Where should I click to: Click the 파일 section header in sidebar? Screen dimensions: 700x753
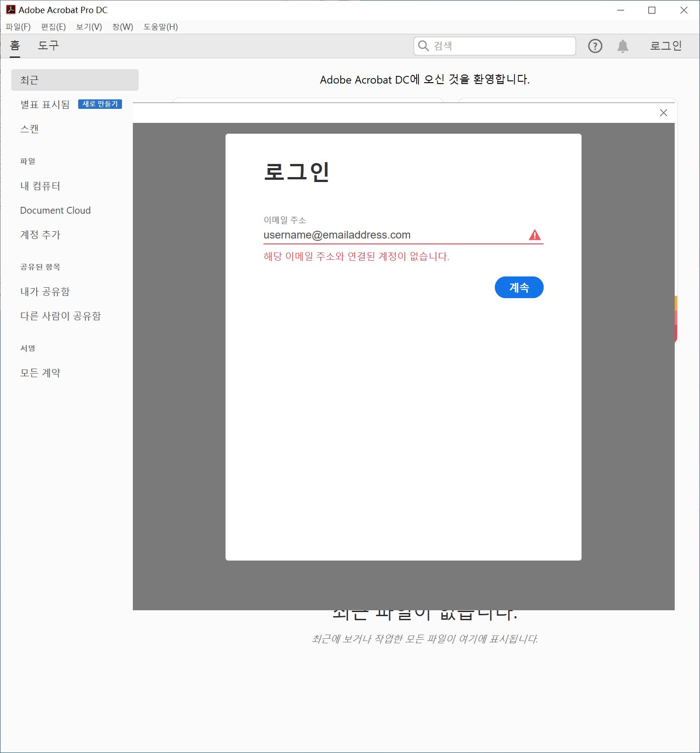click(28, 161)
